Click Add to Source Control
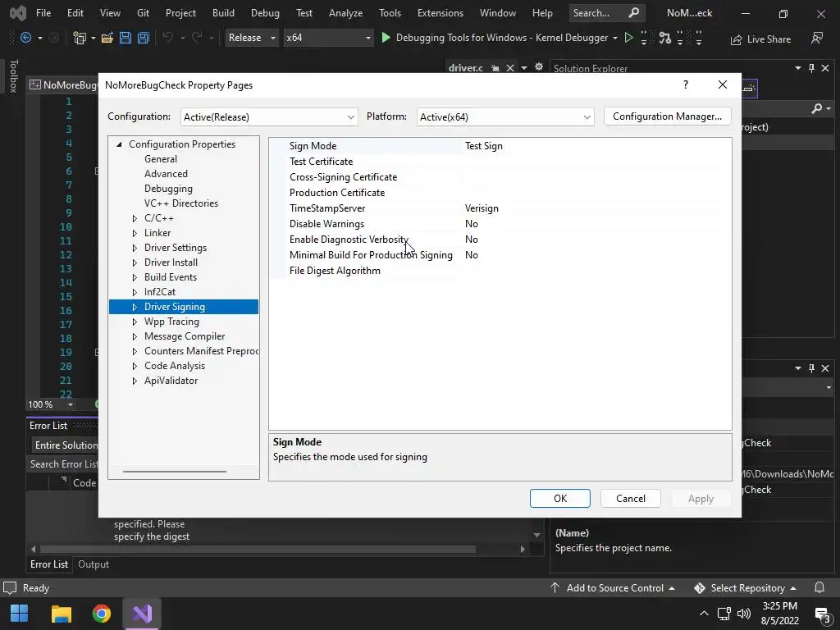840x630 pixels. [614, 587]
